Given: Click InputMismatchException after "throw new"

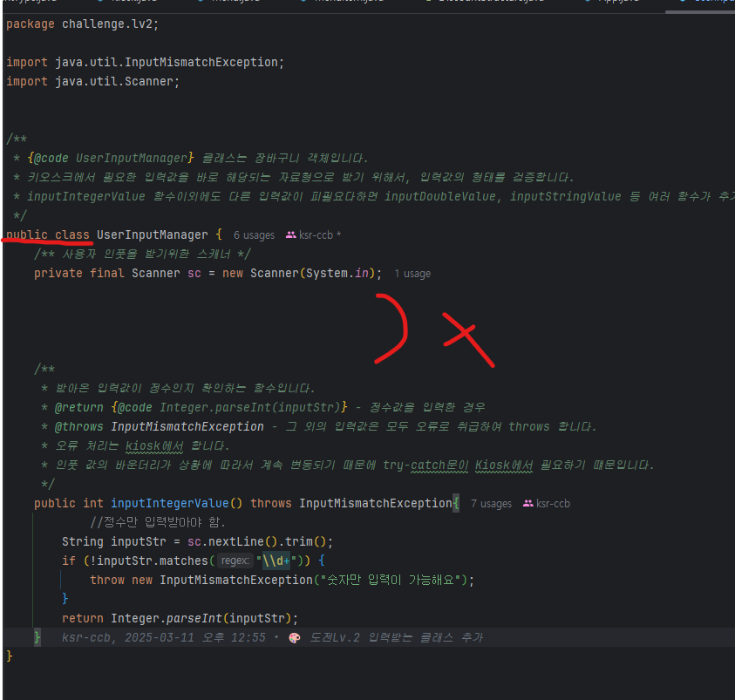Looking at the screenshot, I should [236, 580].
